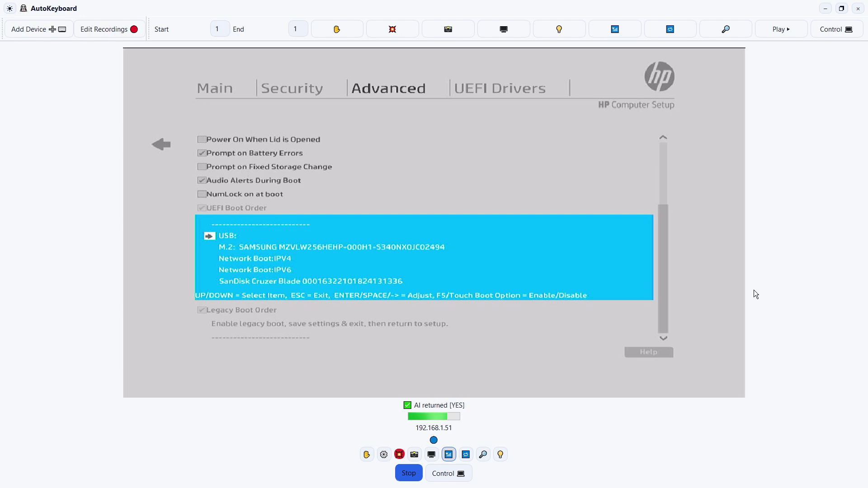Check NumLock on at boot
The width and height of the screenshot is (868, 488).
coord(202,194)
